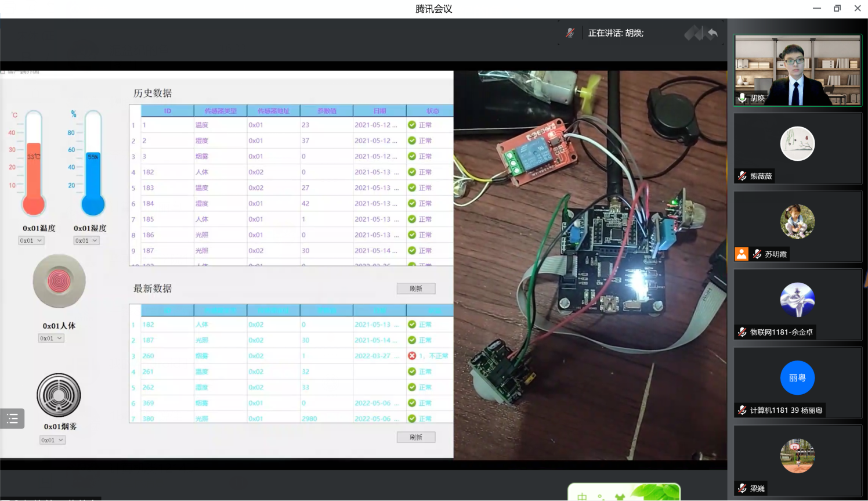
Task: Select 杨丽粤's blue avatar thumbnail
Action: [x=797, y=378]
